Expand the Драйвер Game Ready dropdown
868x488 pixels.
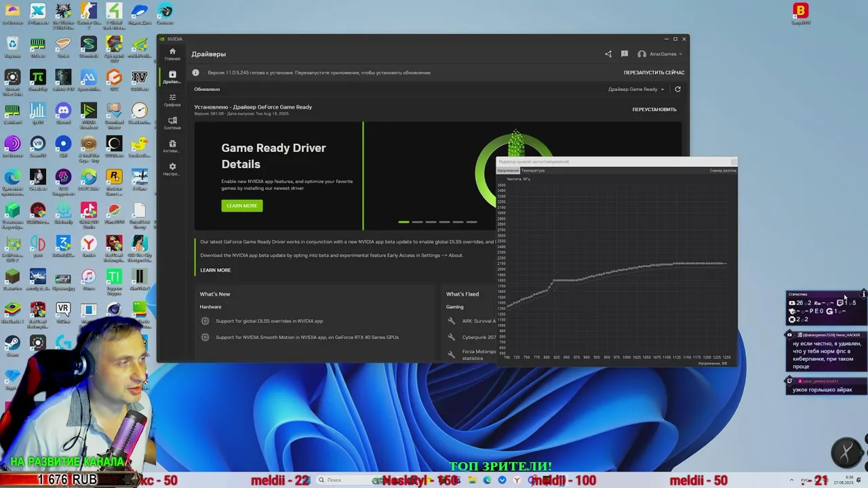pyautogui.click(x=636, y=89)
